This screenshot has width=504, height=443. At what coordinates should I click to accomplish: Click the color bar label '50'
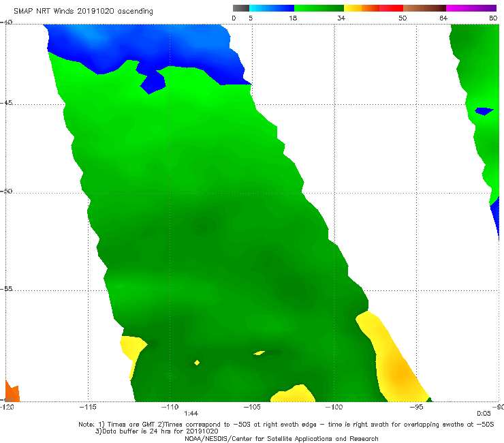[x=403, y=18]
